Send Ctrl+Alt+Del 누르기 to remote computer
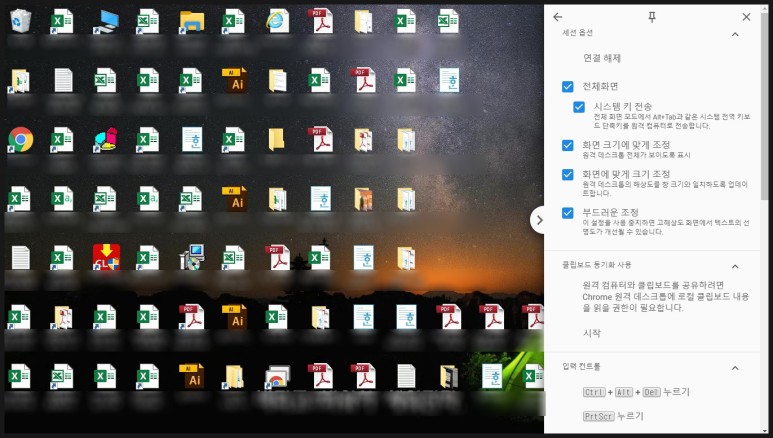 pos(636,392)
